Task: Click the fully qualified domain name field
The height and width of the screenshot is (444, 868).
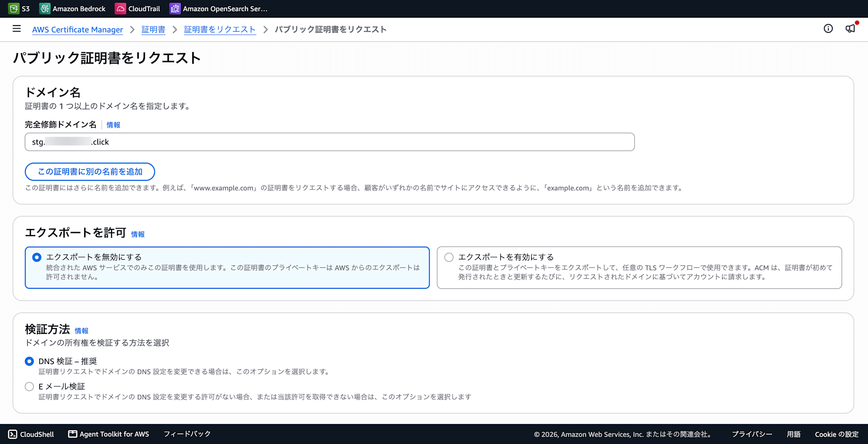Action: pos(329,142)
